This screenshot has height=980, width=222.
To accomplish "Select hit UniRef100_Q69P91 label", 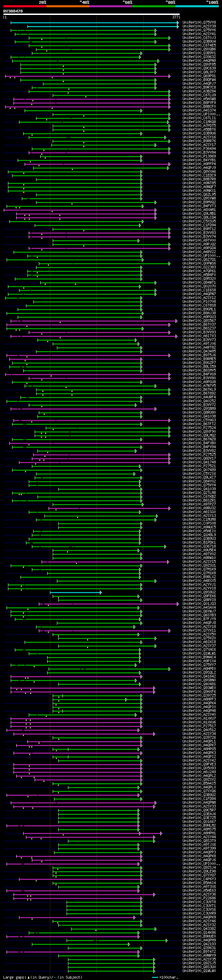I will pyautogui.click(x=199, y=76).
